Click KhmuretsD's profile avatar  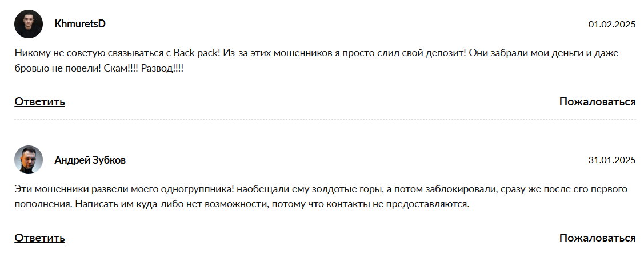[29, 24]
